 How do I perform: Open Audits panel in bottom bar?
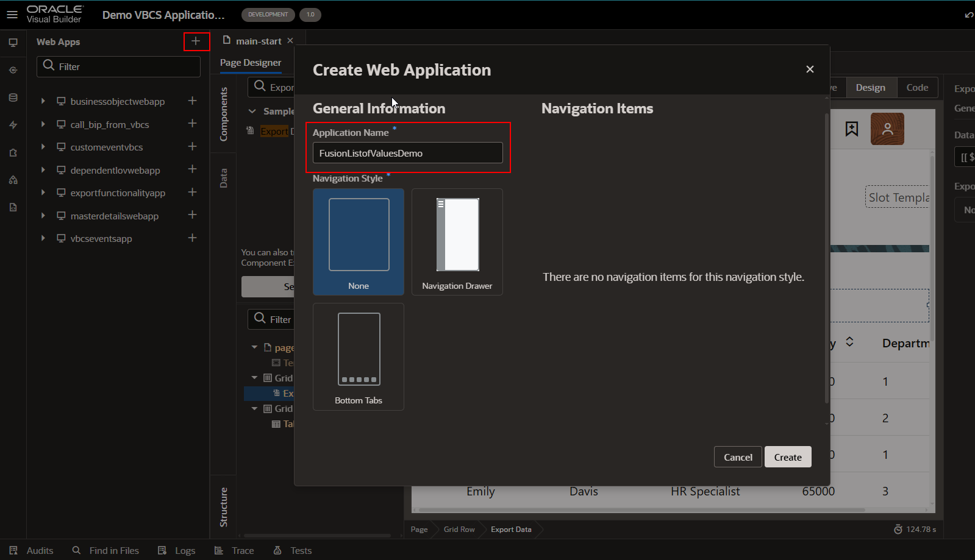(x=32, y=550)
